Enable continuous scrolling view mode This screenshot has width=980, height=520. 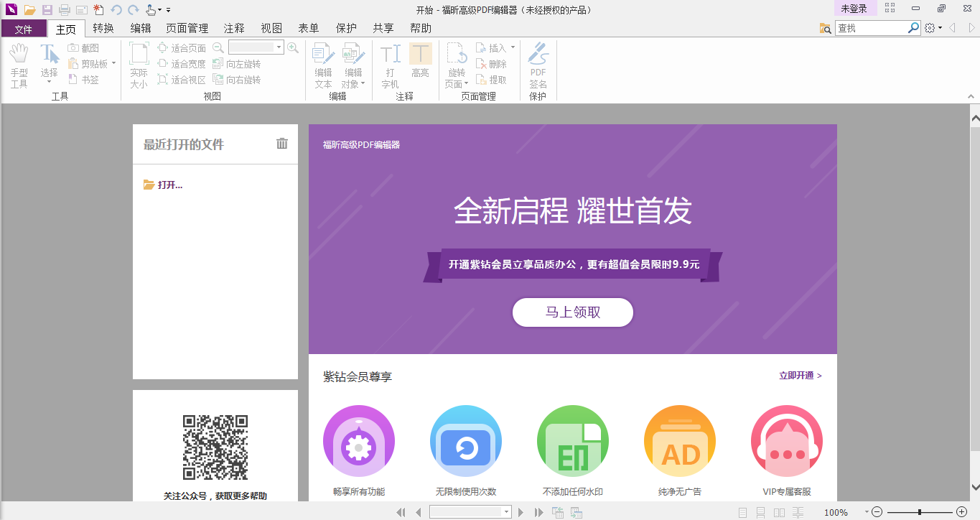point(761,512)
